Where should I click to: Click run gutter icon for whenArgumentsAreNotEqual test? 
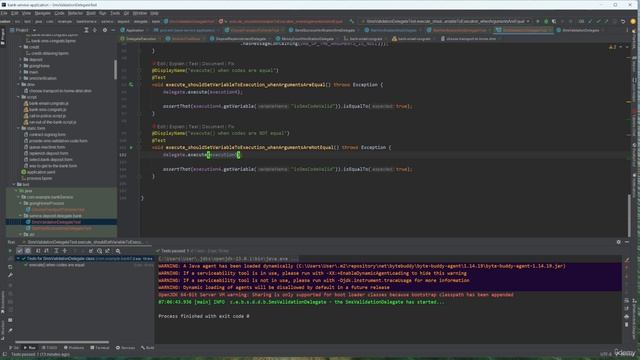click(131, 147)
